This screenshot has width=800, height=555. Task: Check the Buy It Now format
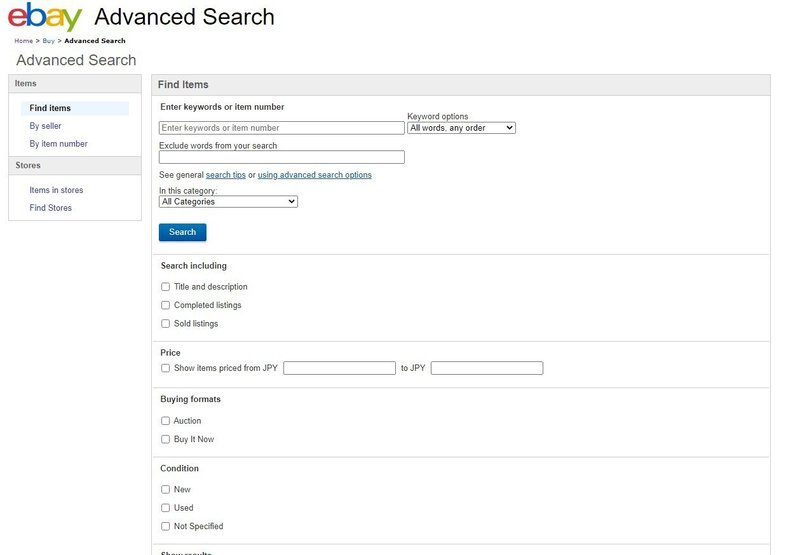[165, 439]
